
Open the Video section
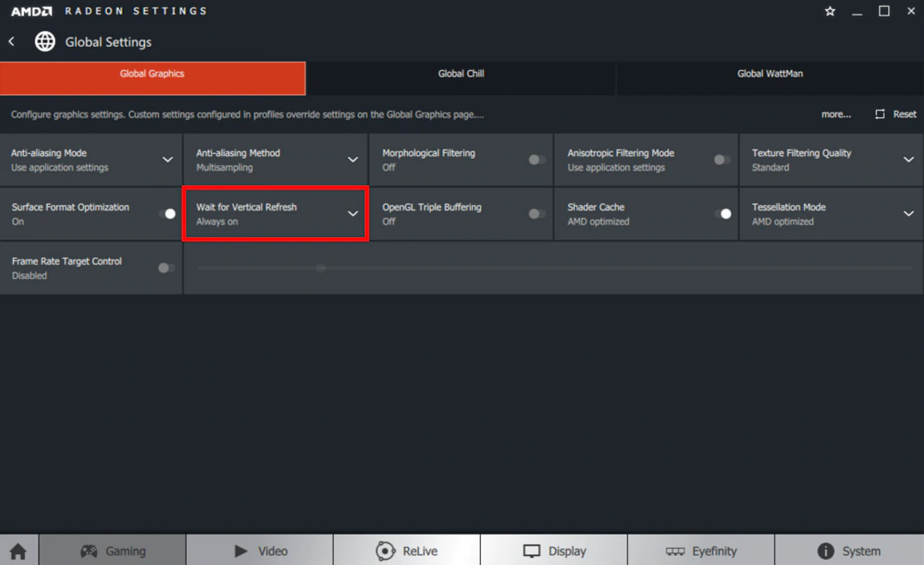tap(260, 551)
